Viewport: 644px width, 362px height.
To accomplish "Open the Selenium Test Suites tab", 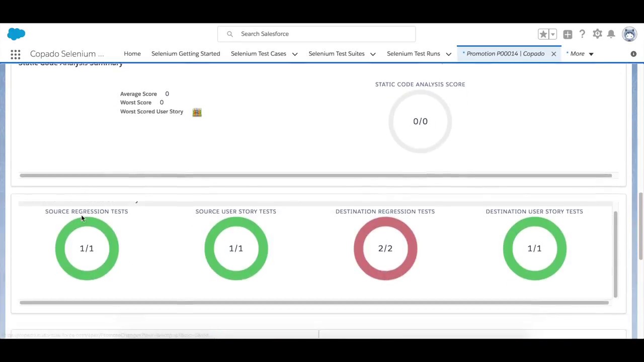I will [x=337, y=53].
